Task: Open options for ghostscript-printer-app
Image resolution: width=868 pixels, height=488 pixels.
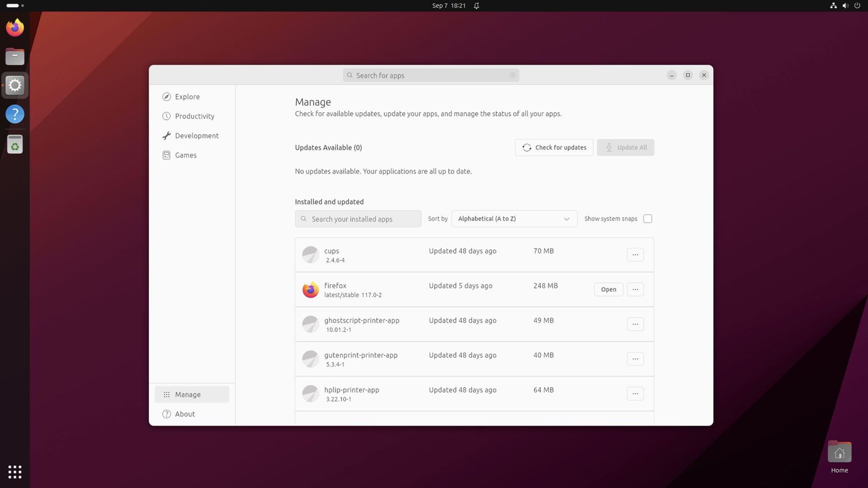Action: pos(635,324)
